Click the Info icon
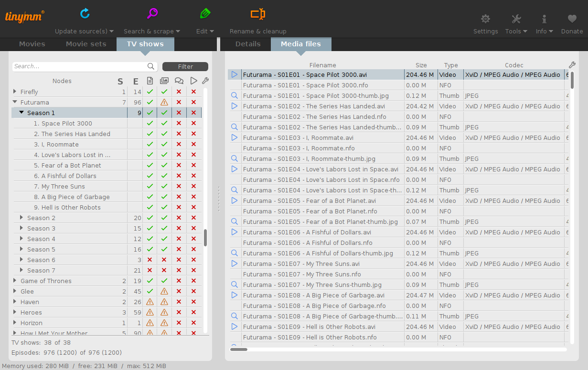 (x=544, y=19)
